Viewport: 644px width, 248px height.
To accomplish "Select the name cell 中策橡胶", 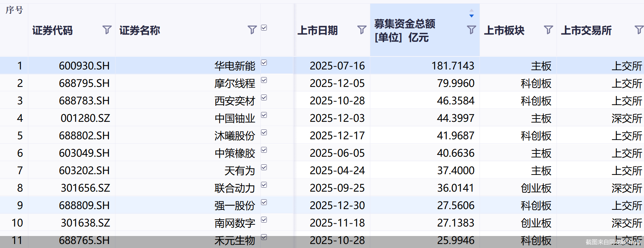I will click(x=235, y=153).
